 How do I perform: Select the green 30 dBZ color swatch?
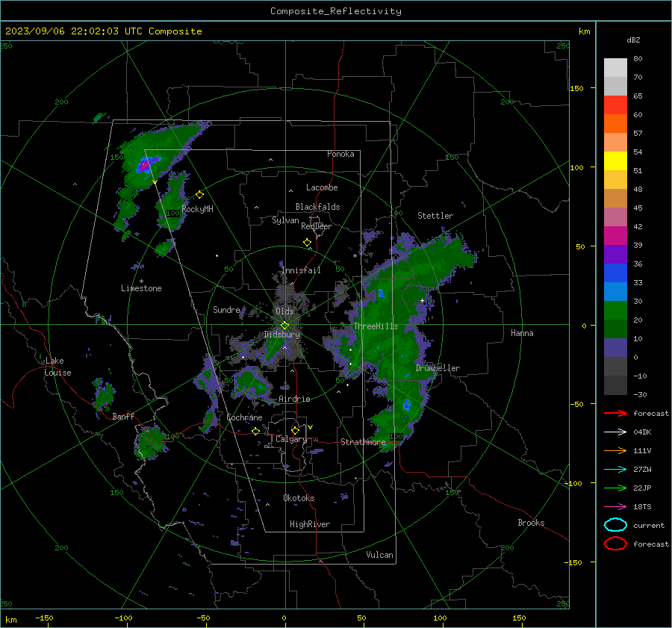click(x=615, y=310)
